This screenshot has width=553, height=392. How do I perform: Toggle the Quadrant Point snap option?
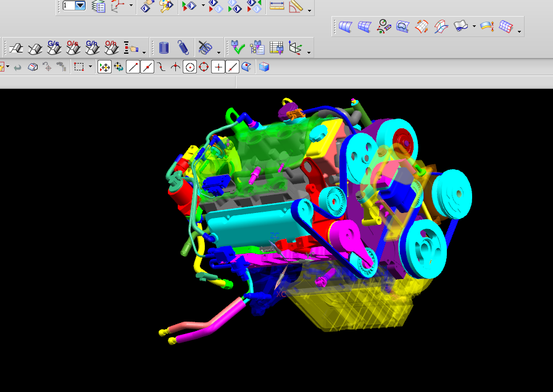[x=204, y=67]
